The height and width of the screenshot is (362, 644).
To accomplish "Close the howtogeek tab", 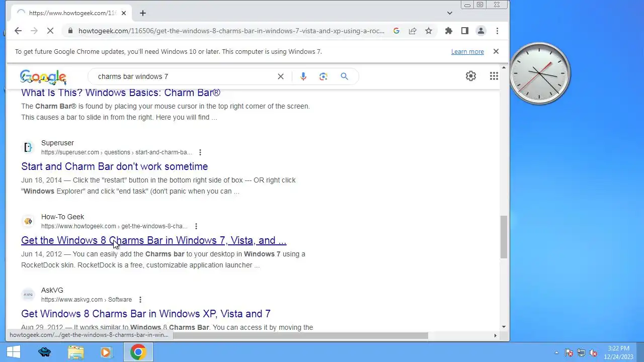I will (124, 13).
